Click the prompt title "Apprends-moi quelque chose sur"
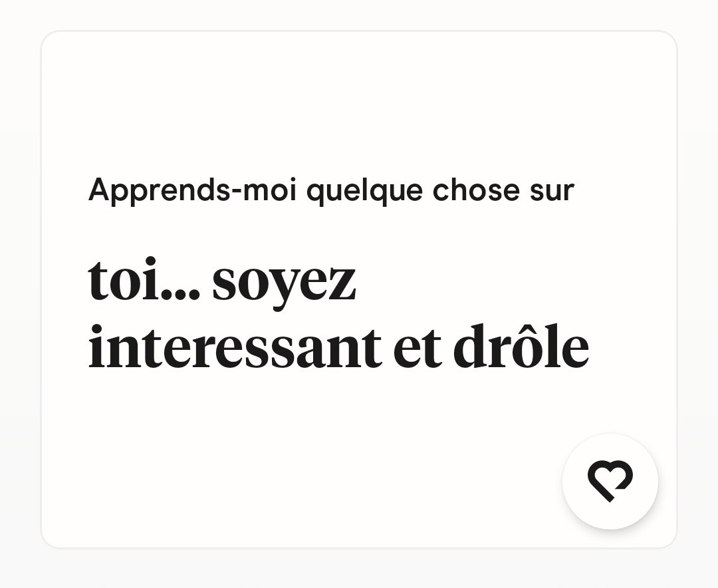The image size is (718, 588). (330, 191)
